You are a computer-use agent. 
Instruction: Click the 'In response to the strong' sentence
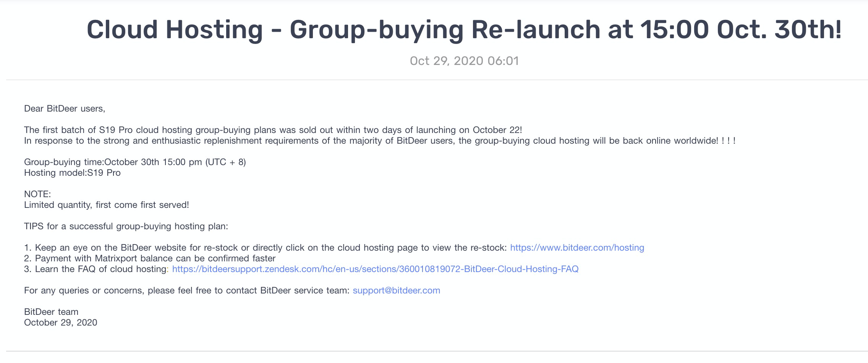pos(379,141)
